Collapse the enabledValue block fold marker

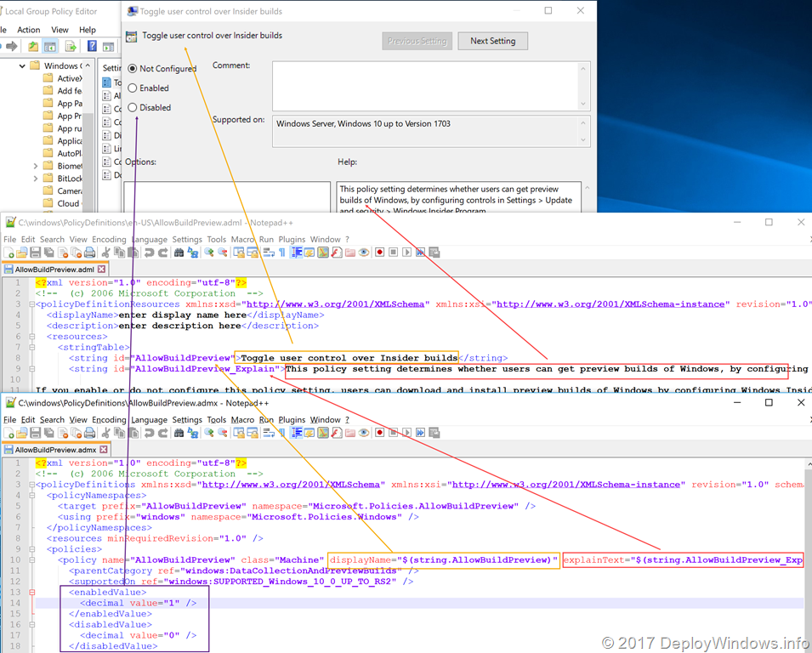click(31, 592)
